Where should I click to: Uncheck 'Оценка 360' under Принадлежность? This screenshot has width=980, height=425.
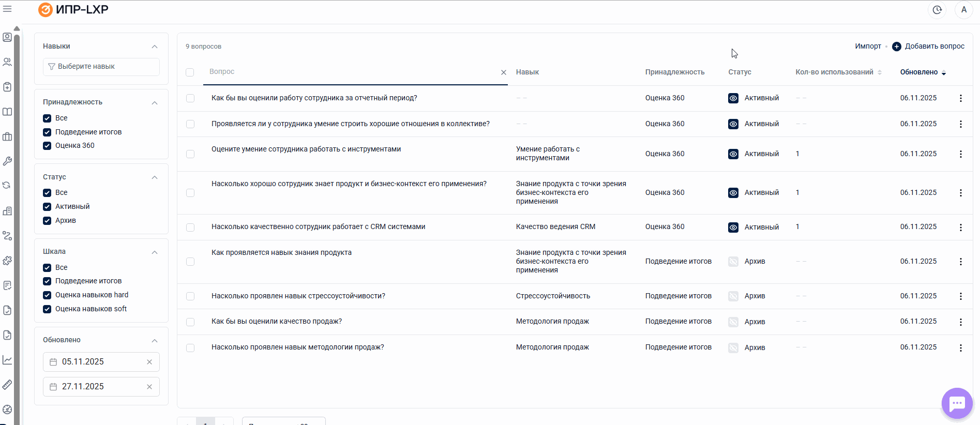(x=47, y=146)
